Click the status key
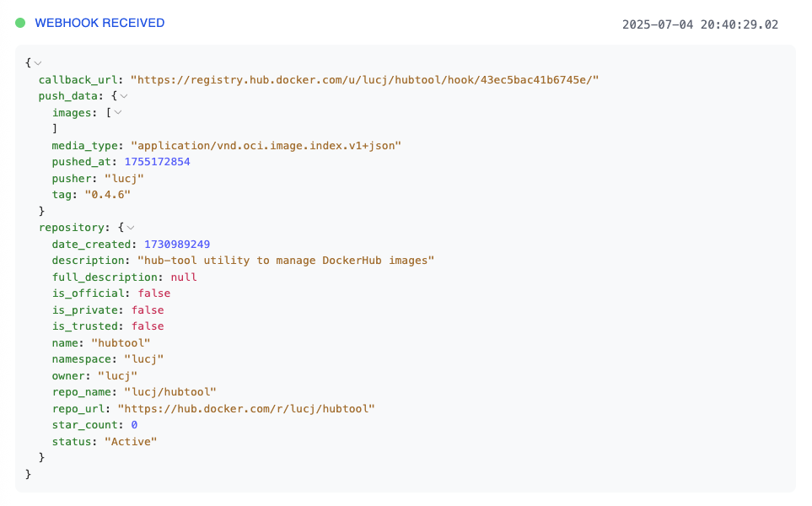Screen dimensions: 812x506 click(x=72, y=442)
